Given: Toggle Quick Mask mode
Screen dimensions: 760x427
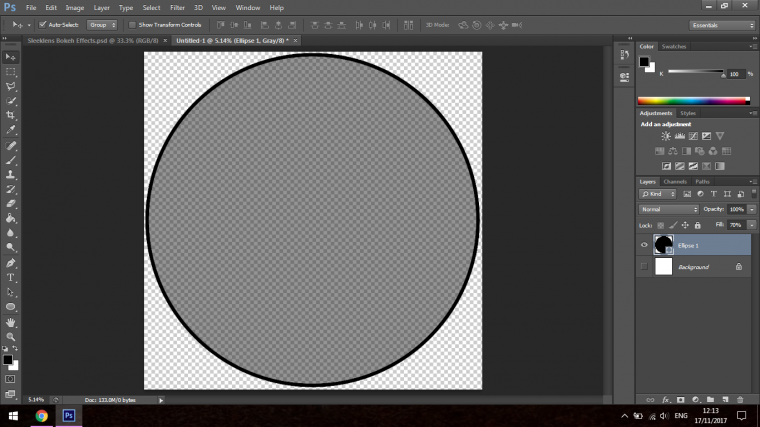Looking at the screenshot, I should click(10, 379).
